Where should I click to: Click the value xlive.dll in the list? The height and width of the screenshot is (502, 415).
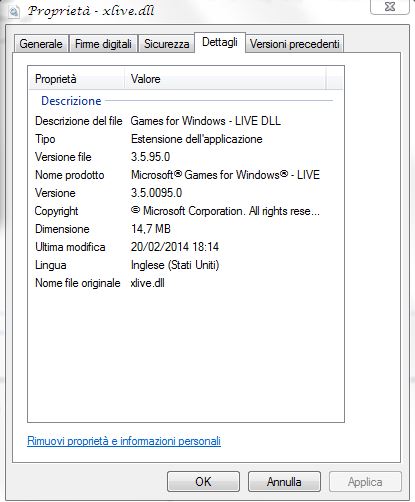tap(148, 283)
